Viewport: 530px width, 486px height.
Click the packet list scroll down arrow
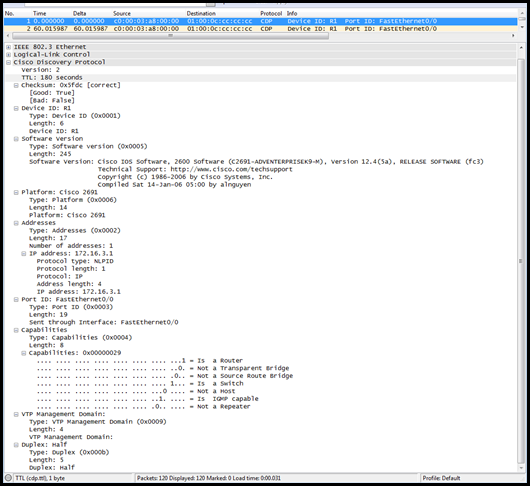pos(521,27)
